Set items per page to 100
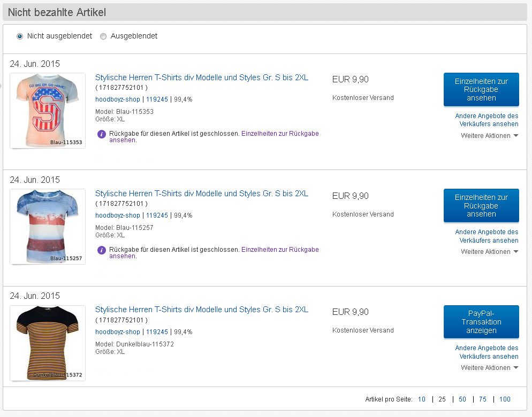532x417 pixels. tap(505, 399)
